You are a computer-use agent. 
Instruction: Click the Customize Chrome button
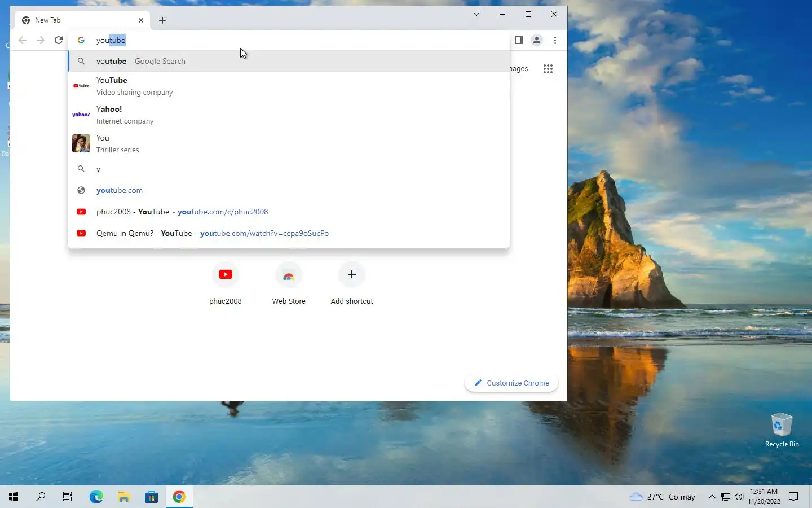coord(511,383)
